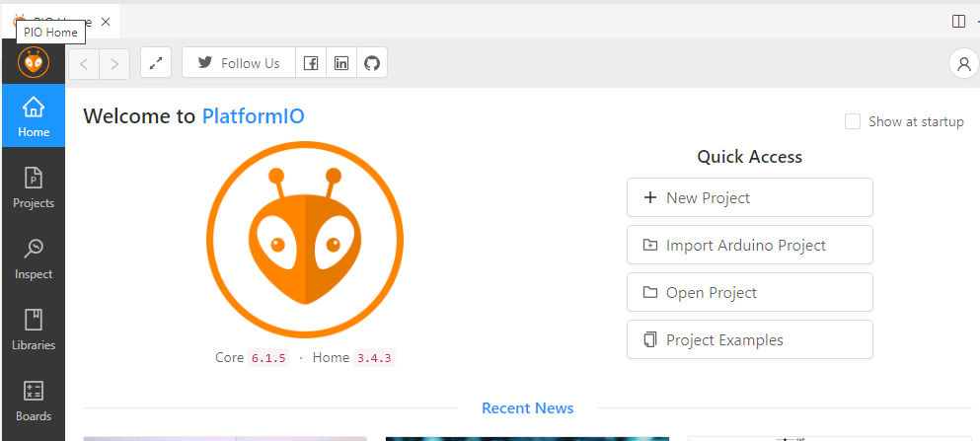
Task: Click the Open Project button
Action: coord(750,292)
